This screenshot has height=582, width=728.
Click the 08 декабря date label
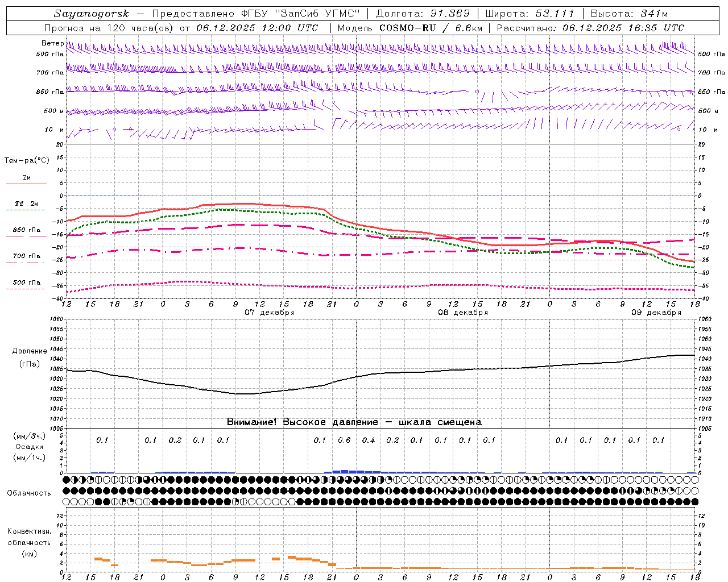coord(463,313)
